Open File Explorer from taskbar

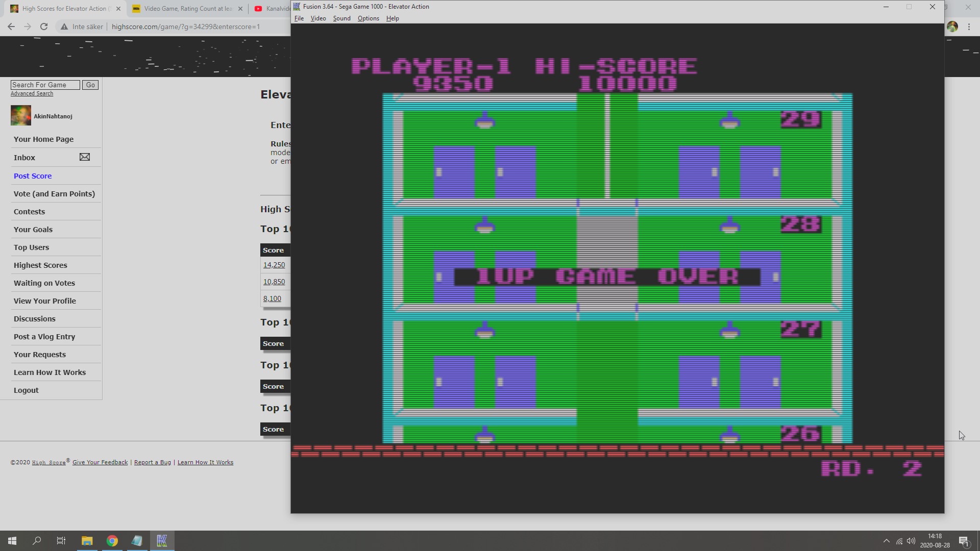[87, 541]
